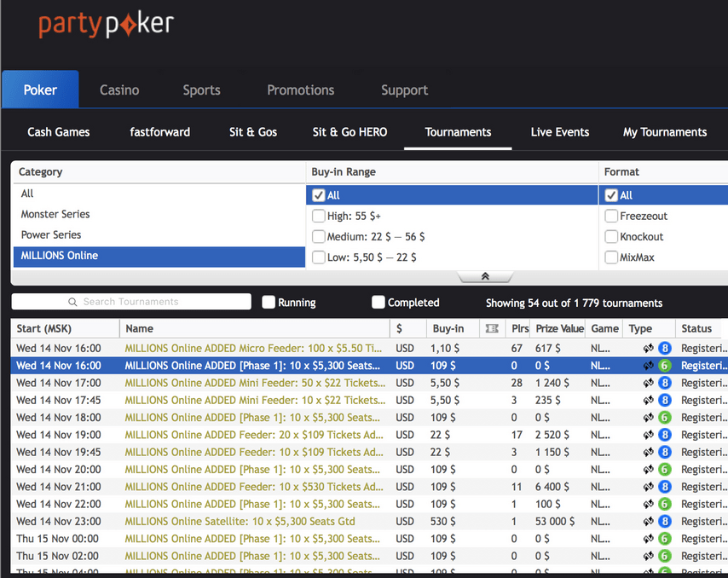Sort by the Start (MSK) column header

(x=65, y=329)
